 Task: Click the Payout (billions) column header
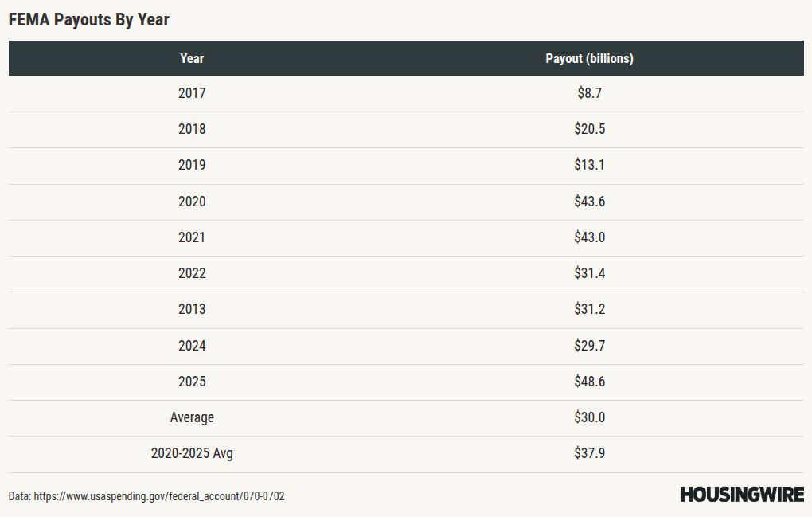(x=589, y=58)
